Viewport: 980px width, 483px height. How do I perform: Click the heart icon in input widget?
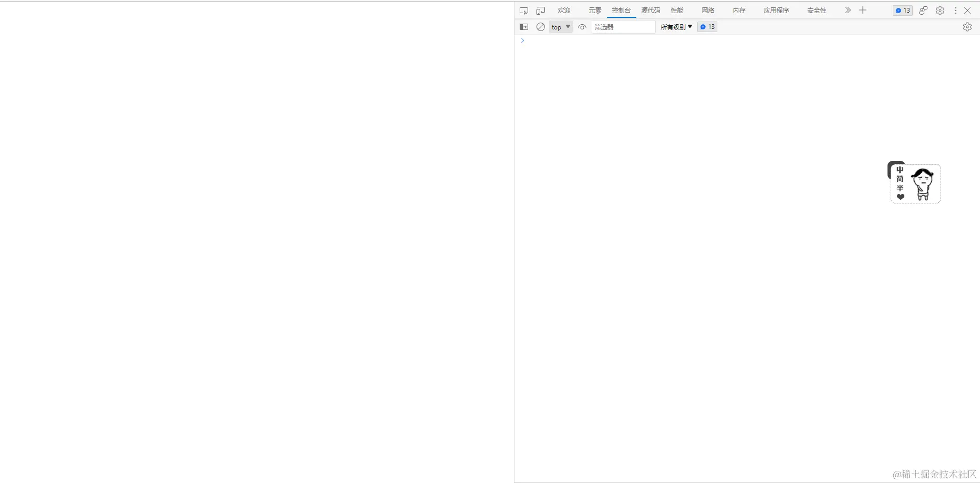(x=901, y=197)
